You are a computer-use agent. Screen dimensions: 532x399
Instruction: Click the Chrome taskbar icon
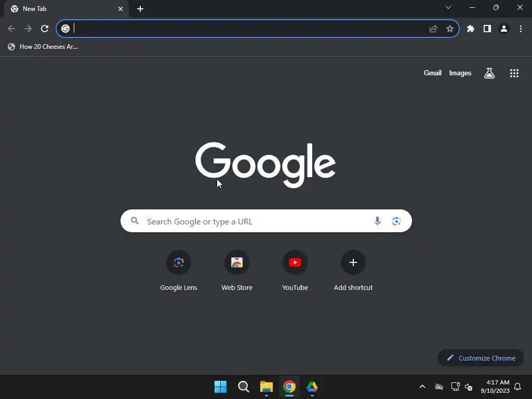289,387
